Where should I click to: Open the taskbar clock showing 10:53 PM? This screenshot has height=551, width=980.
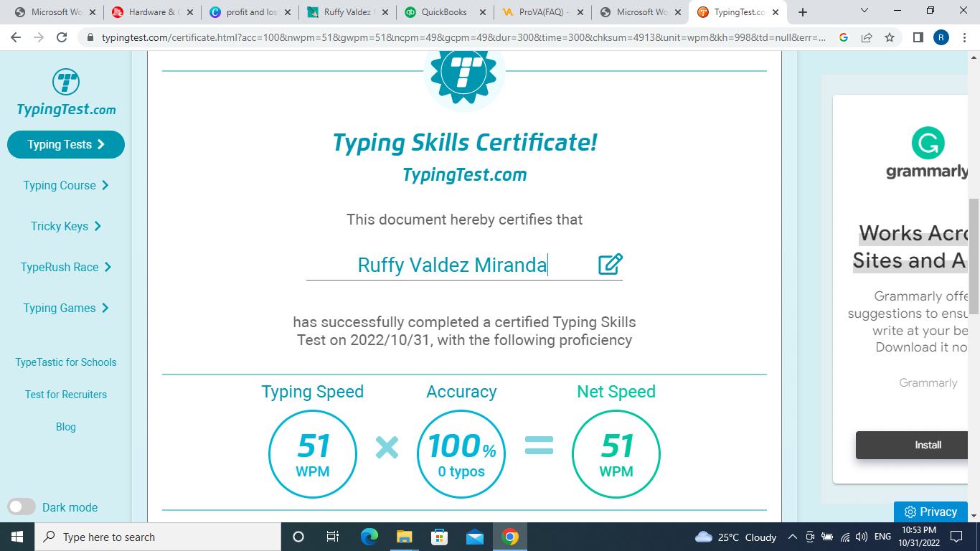(918, 537)
